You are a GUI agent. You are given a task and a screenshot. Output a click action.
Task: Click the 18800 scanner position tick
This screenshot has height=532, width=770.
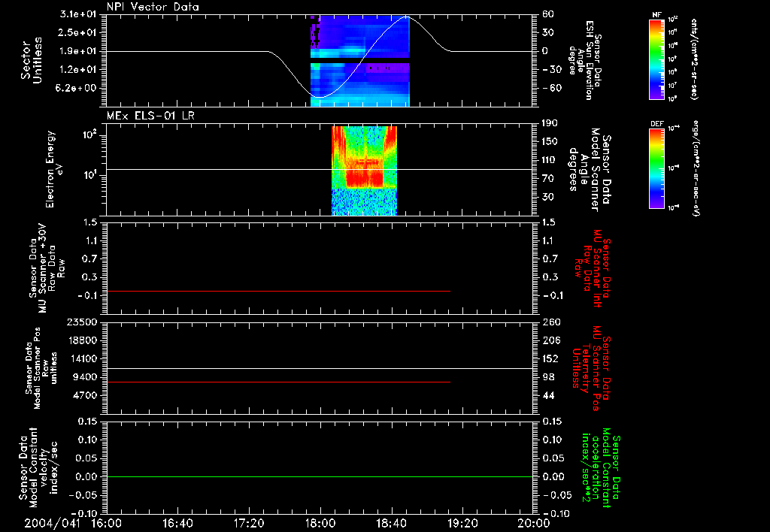82,340
